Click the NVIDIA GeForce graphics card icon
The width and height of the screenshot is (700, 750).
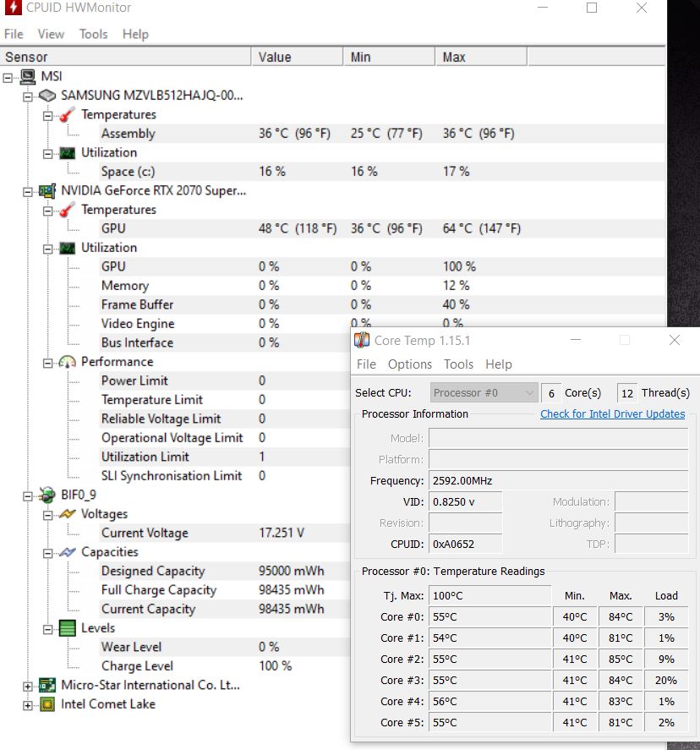[47, 191]
